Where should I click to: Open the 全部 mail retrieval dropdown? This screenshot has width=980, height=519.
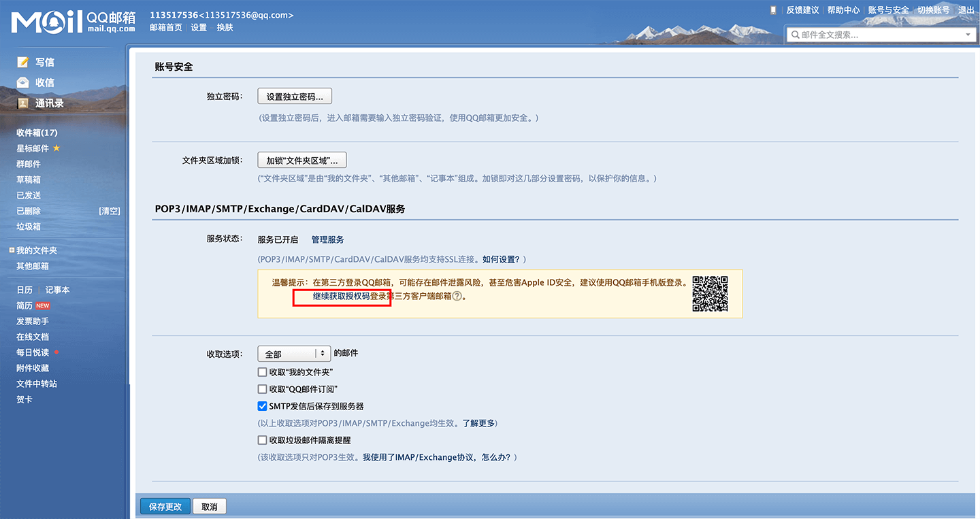(294, 354)
